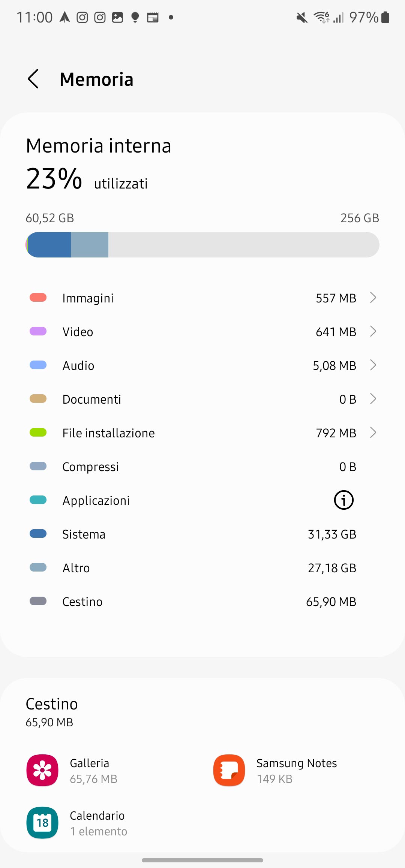The width and height of the screenshot is (405, 868).
Task: Tap the battery icon in status bar
Action: [x=385, y=17]
